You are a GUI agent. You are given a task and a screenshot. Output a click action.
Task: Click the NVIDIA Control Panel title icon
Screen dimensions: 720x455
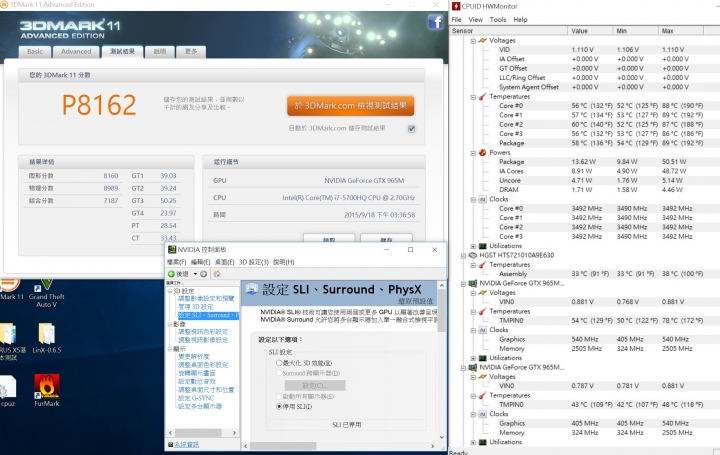172,249
